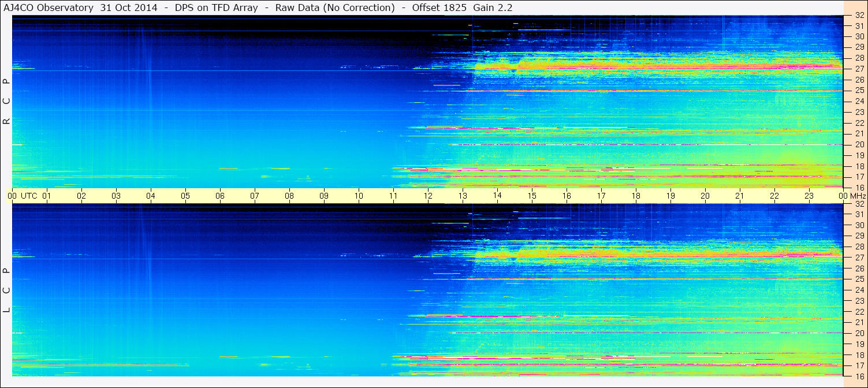Click the 03 hour mark
Image resolution: width=868 pixels, height=388 pixels.
tap(116, 196)
